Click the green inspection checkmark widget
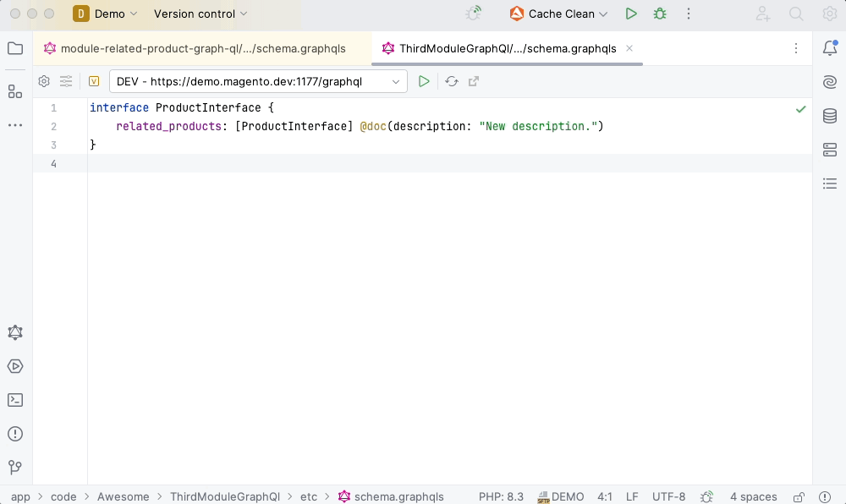Image resolution: width=846 pixels, height=504 pixels. (800, 109)
